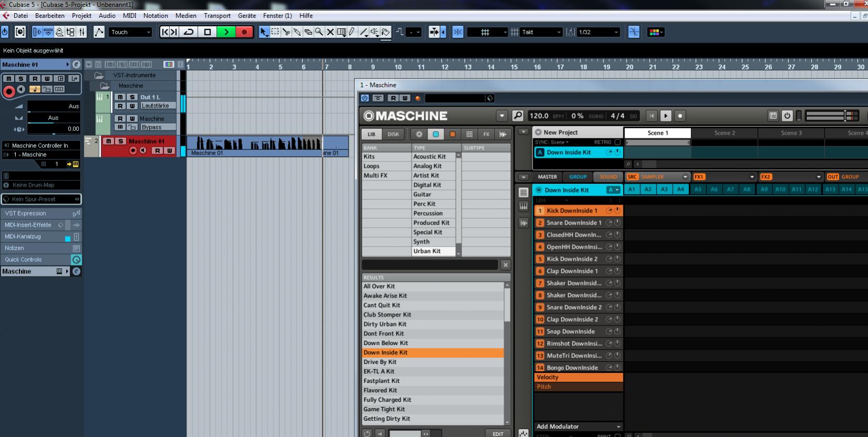Open the Takt grid type dropdown
The width and height of the screenshot is (868, 437).
pos(541,32)
